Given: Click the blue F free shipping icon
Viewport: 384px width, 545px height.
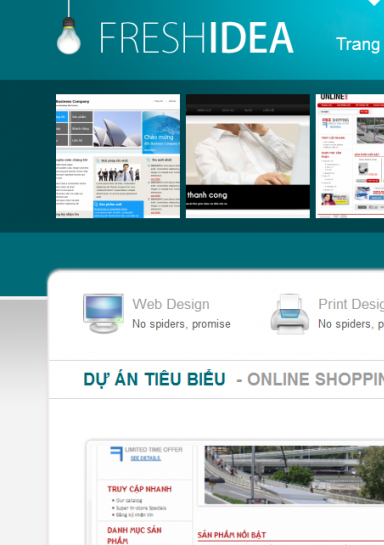Looking at the screenshot, I should (117, 454).
